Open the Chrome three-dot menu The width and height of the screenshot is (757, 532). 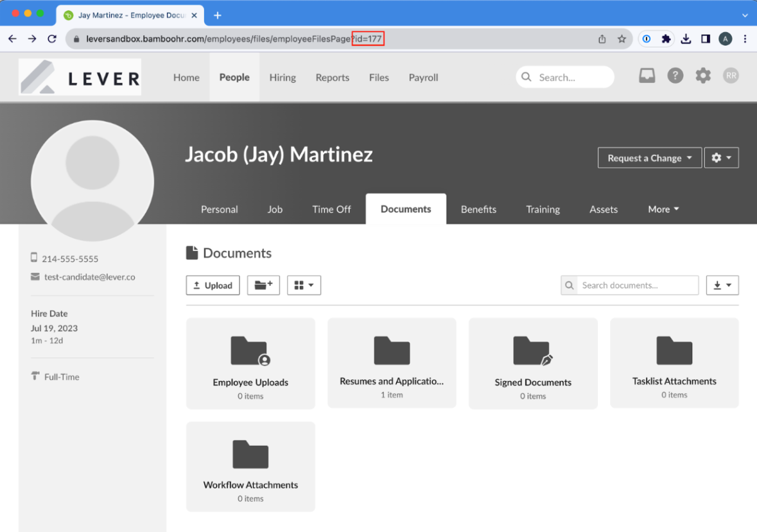point(745,39)
